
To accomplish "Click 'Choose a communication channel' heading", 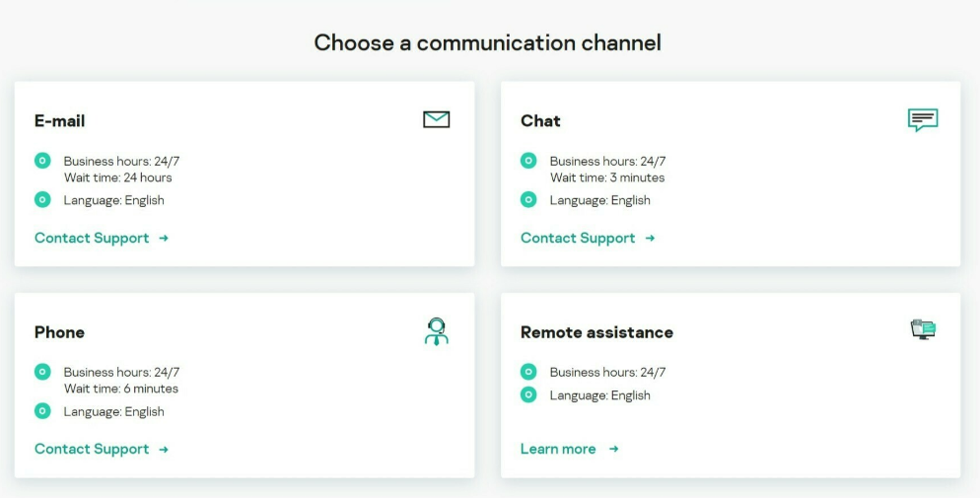I will (x=487, y=42).
